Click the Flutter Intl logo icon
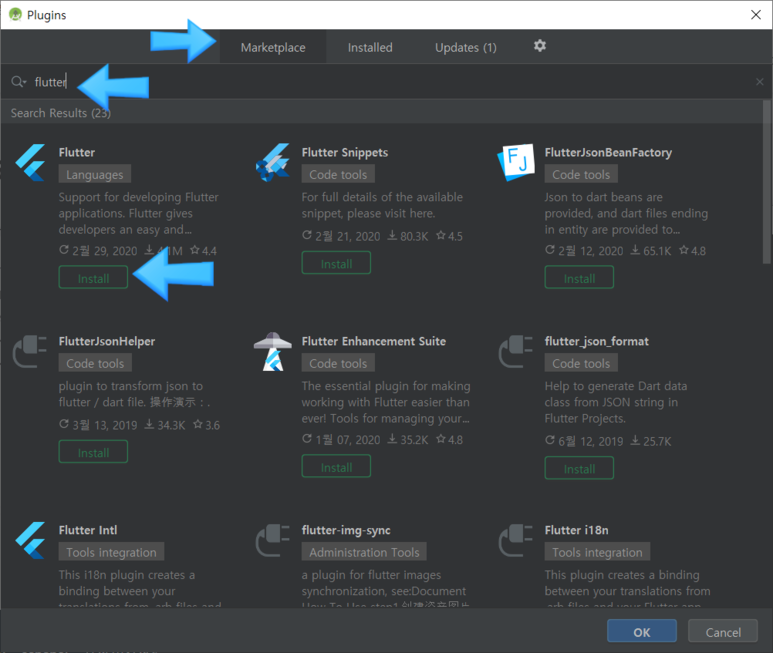 pyautogui.click(x=30, y=540)
